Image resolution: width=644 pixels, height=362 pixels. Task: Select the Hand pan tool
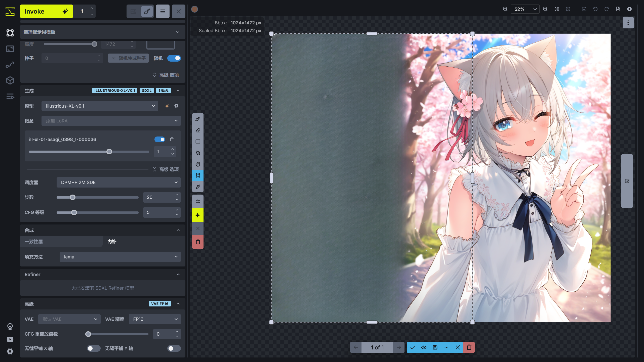[198, 164]
